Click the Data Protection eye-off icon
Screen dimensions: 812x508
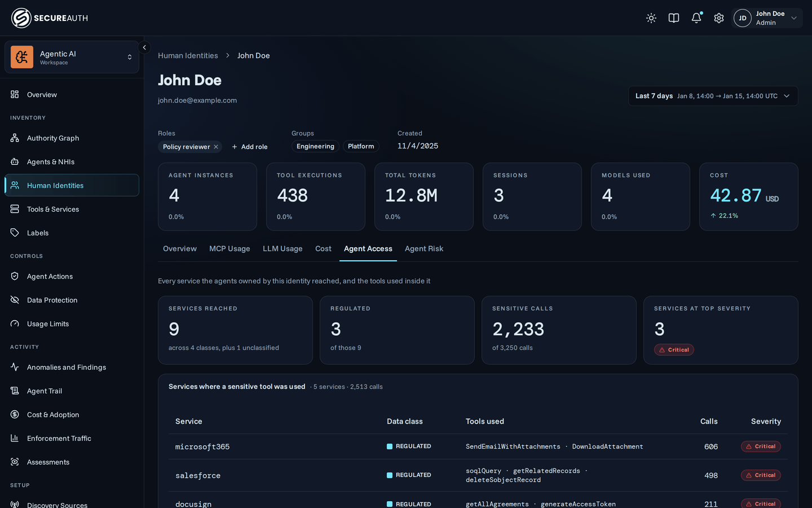pyautogui.click(x=15, y=300)
